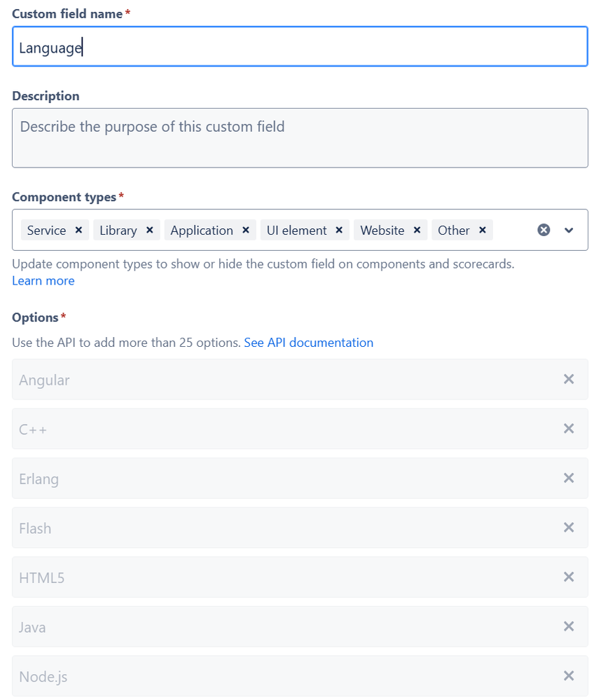Delete the Java option
This screenshot has height=700, width=594.
(x=569, y=626)
